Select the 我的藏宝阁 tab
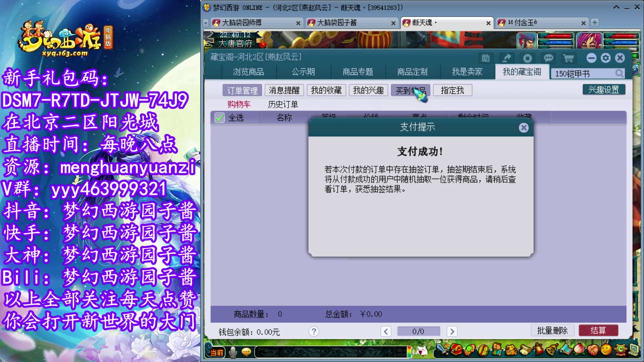This screenshot has height=362, width=644. tap(522, 72)
